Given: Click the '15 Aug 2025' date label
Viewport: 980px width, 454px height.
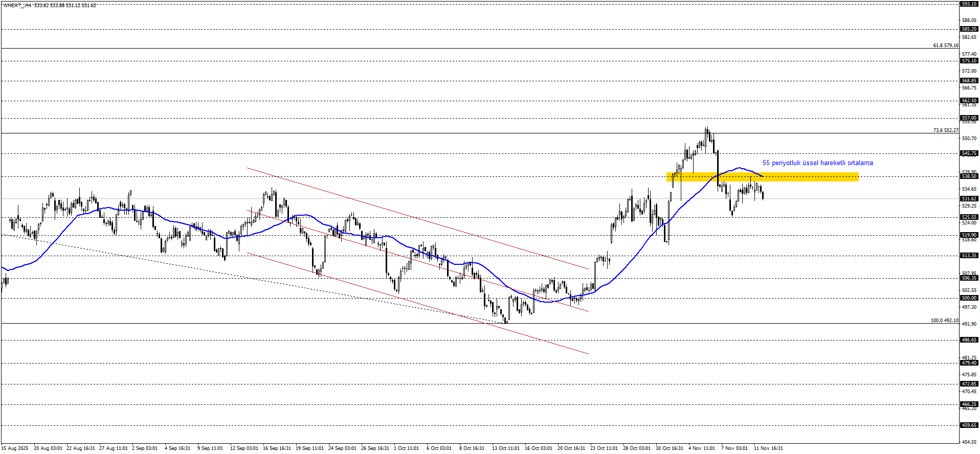Looking at the screenshot, I should (15, 448).
